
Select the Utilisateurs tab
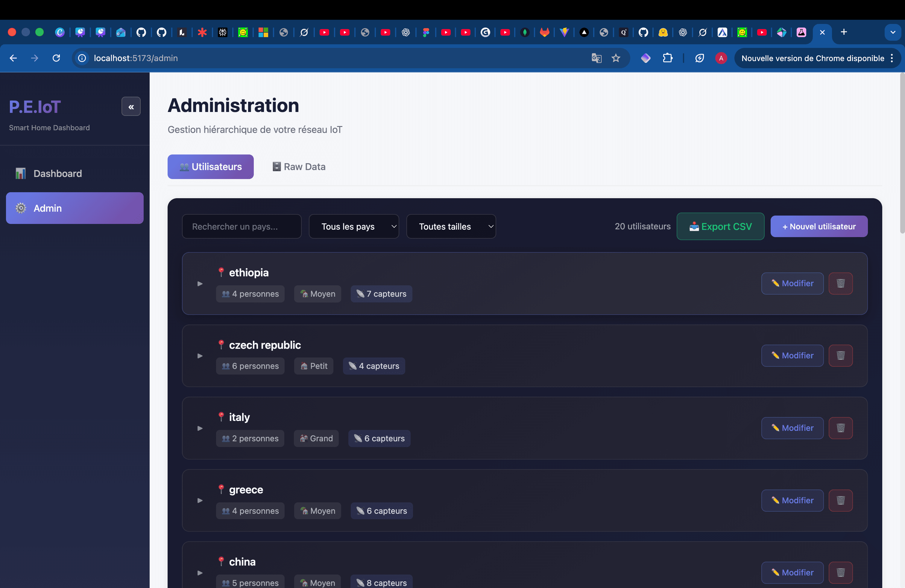210,166
